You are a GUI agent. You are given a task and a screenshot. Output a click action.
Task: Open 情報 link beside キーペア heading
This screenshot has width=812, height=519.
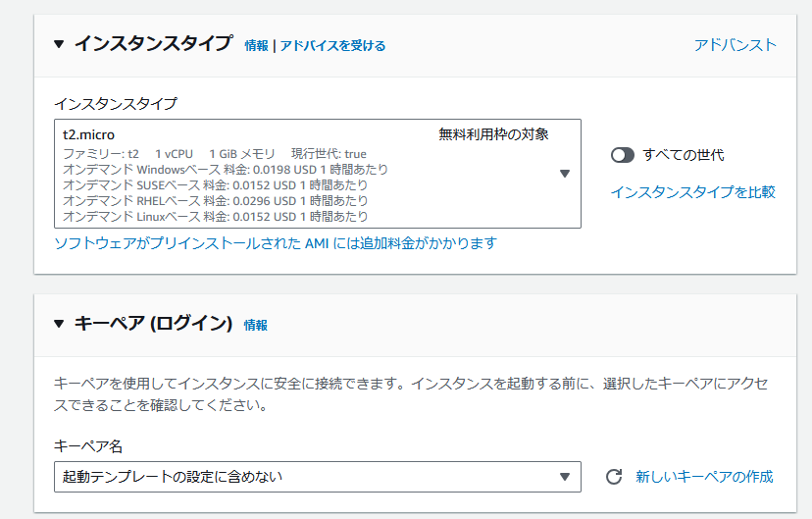click(x=256, y=326)
